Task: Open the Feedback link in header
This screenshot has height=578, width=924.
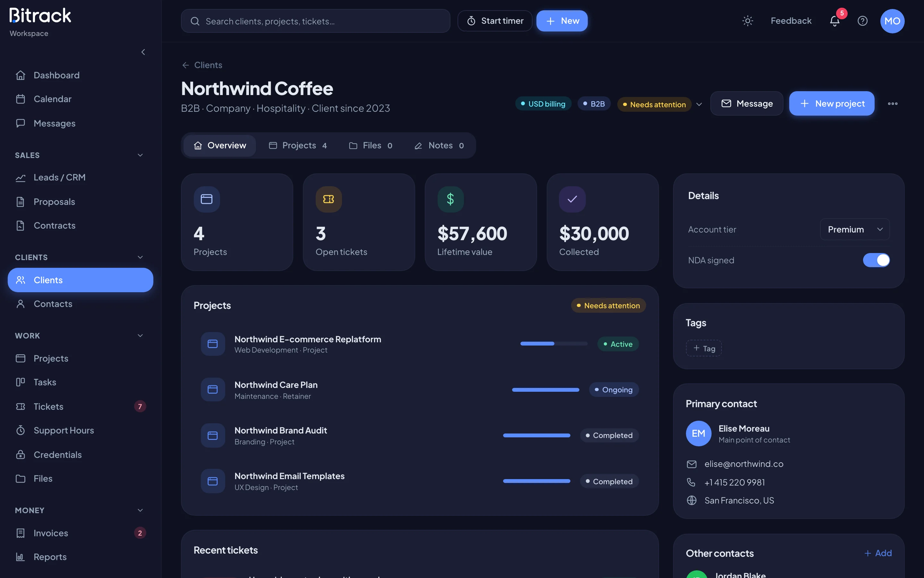Action: click(x=791, y=21)
